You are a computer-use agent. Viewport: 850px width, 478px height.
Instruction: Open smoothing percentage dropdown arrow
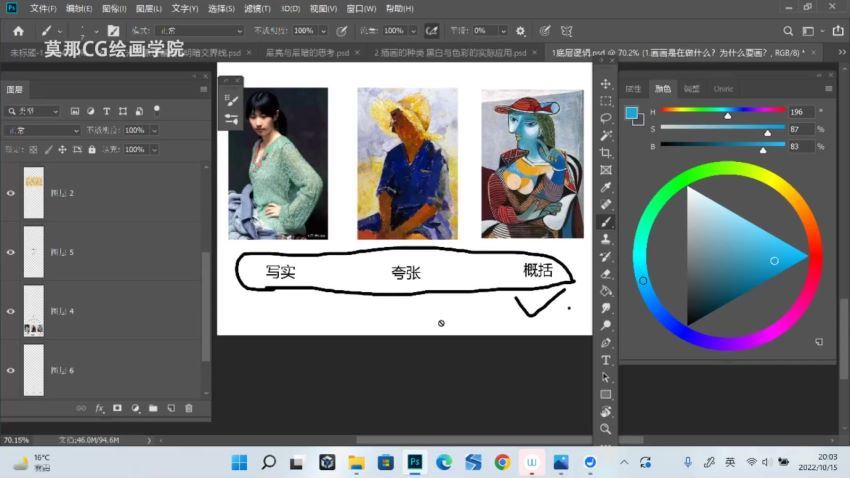503,31
